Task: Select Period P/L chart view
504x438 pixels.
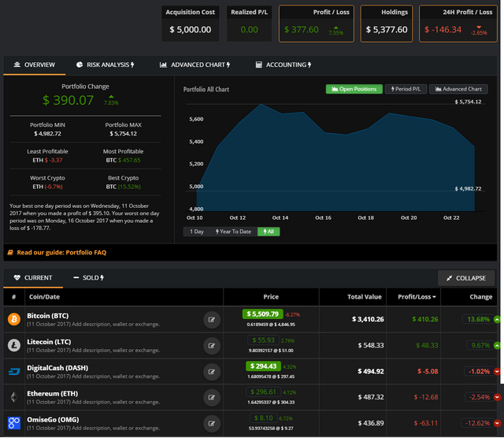Action: (x=406, y=89)
